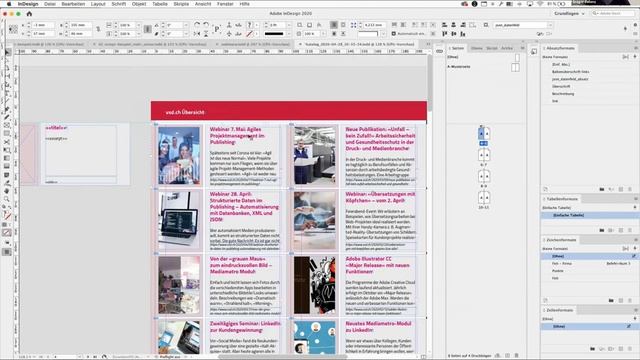The image size is (640, 360).
Task: Click the align left edges icon
Action: [444, 25]
